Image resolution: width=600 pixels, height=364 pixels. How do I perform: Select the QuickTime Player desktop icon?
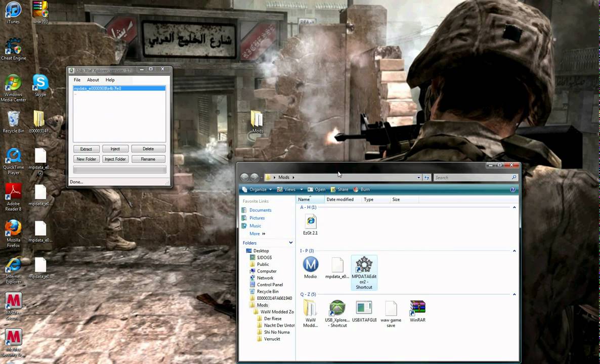[13, 161]
